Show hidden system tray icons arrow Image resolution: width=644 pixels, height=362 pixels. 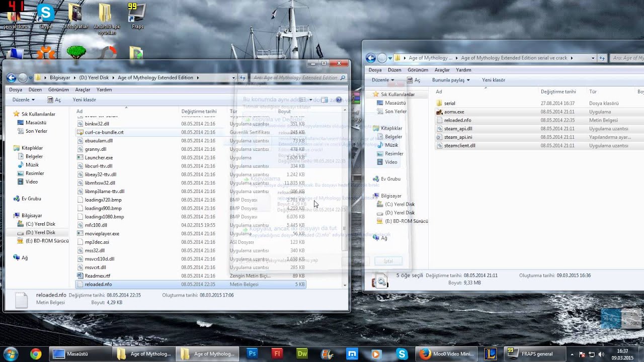pos(573,354)
